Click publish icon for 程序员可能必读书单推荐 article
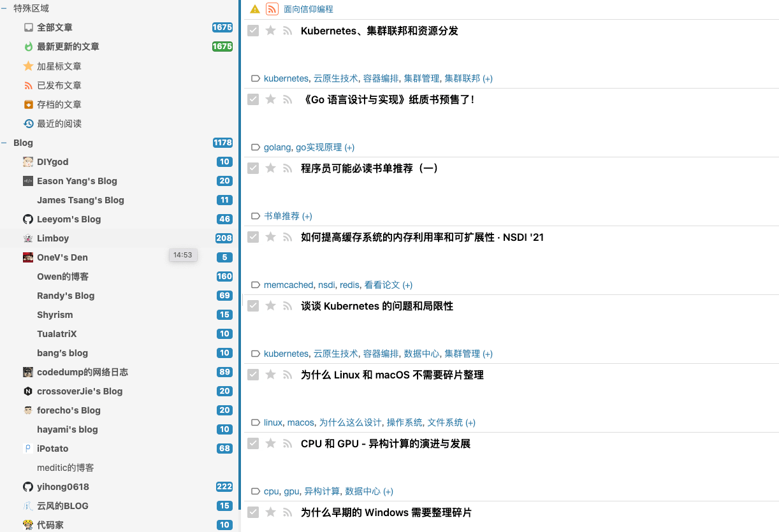The image size is (779, 532). pos(288,168)
